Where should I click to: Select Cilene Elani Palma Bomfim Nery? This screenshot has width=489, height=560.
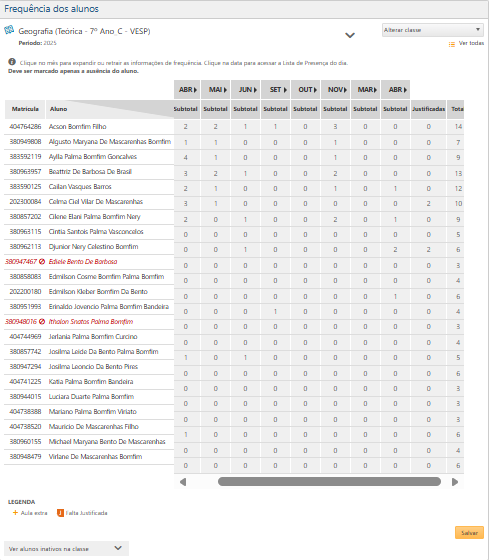[x=94, y=216]
